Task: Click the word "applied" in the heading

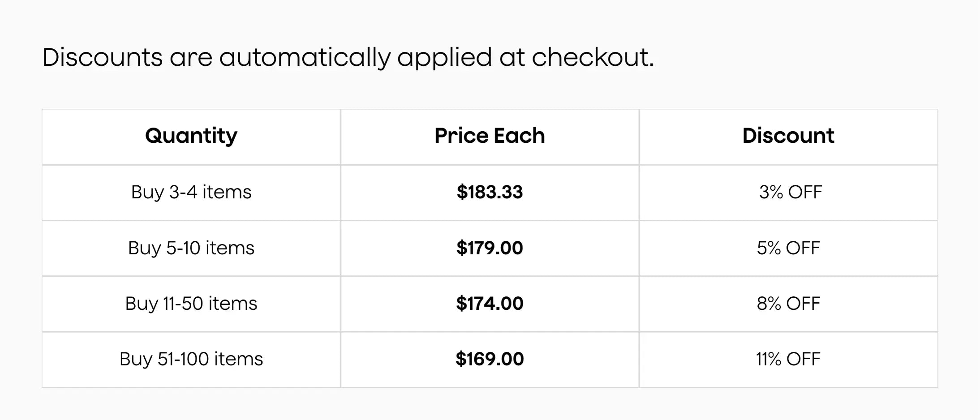Action: pos(444,58)
